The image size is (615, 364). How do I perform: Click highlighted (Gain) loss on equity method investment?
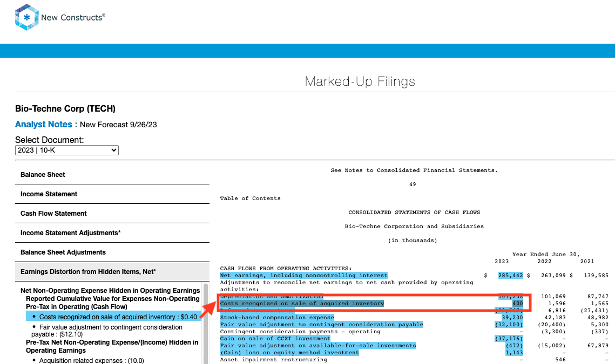(289, 353)
